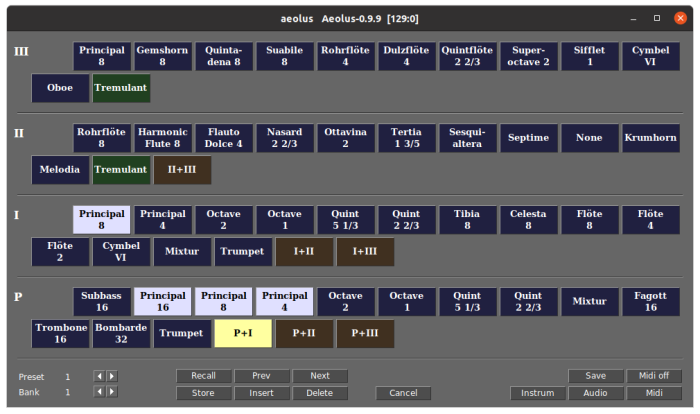The width and height of the screenshot is (700, 414).
Task: Activate the Krumhorn stop
Action: (651, 137)
